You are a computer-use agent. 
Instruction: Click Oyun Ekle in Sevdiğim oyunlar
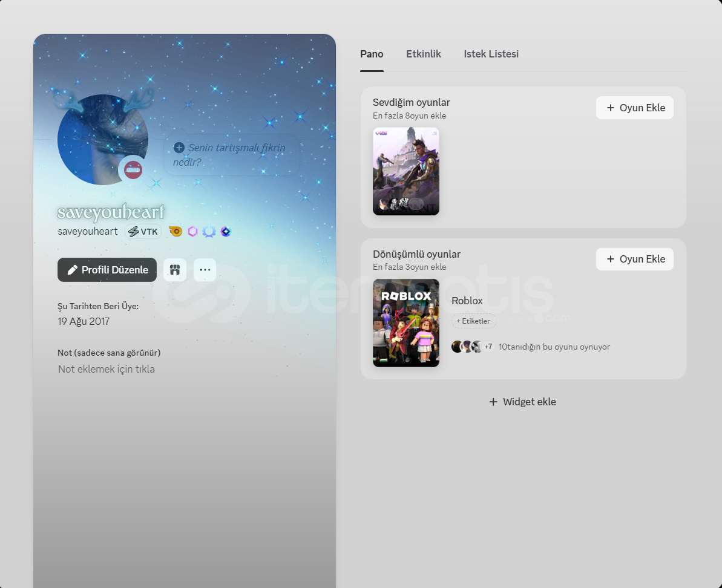[x=634, y=108]
